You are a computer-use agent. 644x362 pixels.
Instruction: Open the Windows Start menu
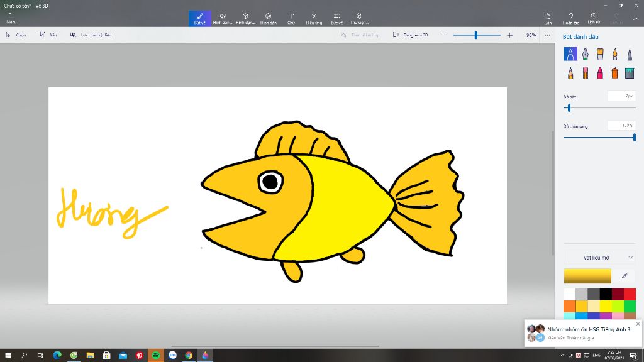coord(8,356)
